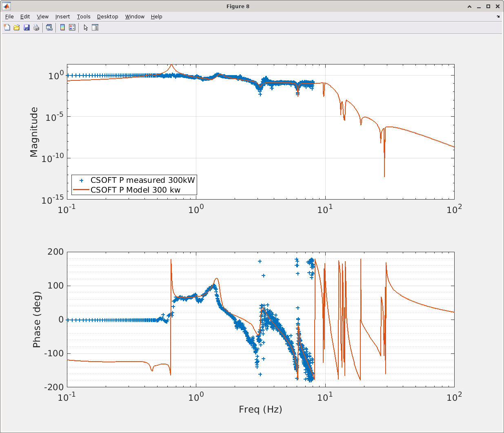504x433 pixels.
Task: Print the figure using the printer icon
Action: point(36,28)
